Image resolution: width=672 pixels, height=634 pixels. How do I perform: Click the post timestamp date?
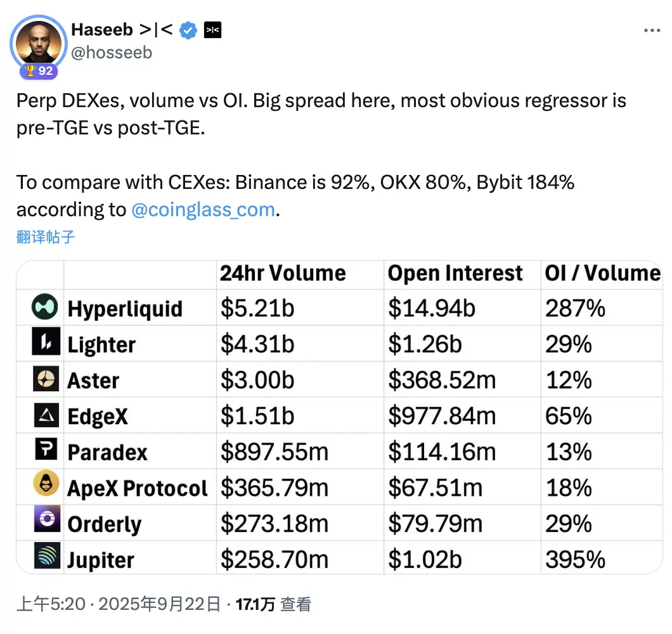point(119,604)
